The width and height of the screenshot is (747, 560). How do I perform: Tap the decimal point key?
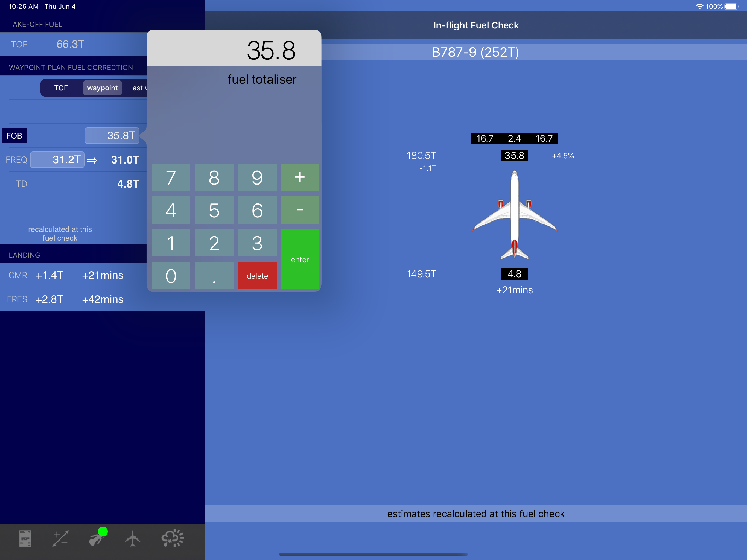[x=214, y=276]
